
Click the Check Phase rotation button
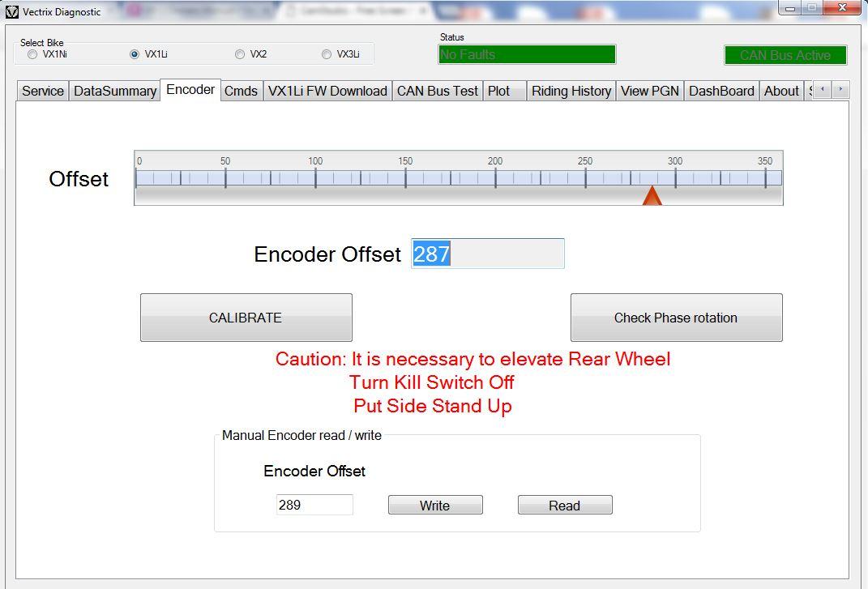[x=677, y=318]
